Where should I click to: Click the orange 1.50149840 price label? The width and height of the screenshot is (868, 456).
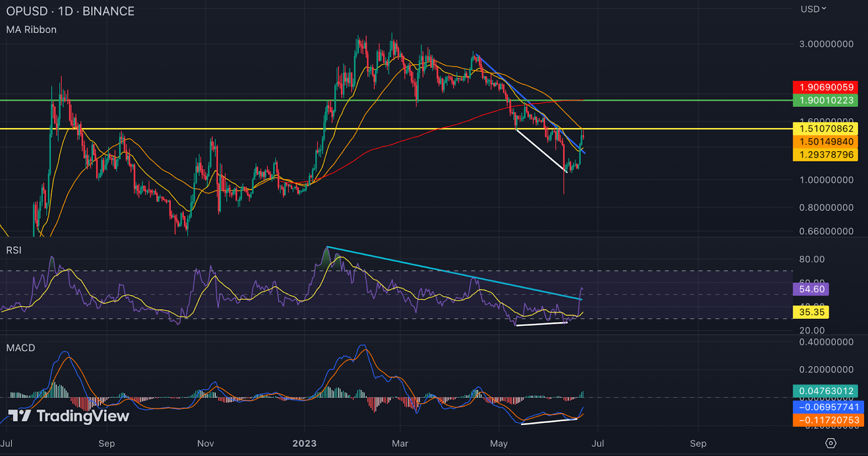point(826,142)
